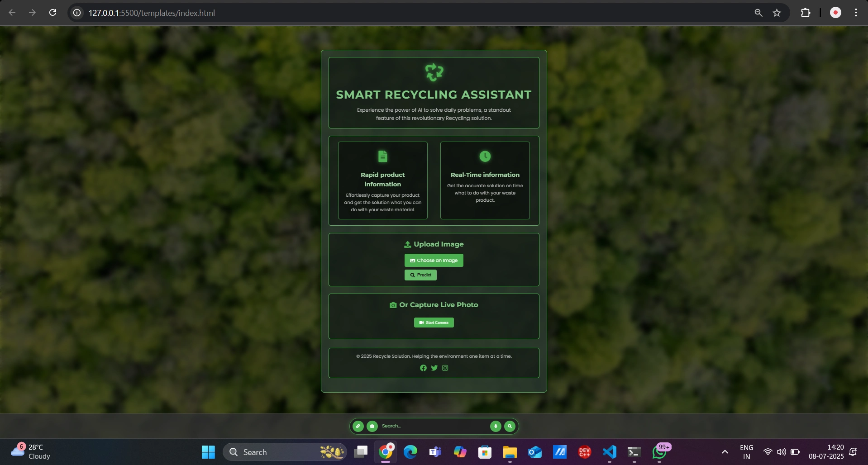The image size is (868, 465).
Task: Click the magnifier search submit button
Action: (510, 426)
